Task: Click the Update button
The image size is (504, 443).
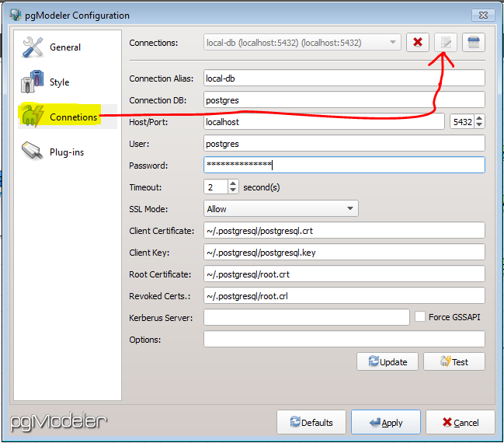Action: click(x=388, y=361)
